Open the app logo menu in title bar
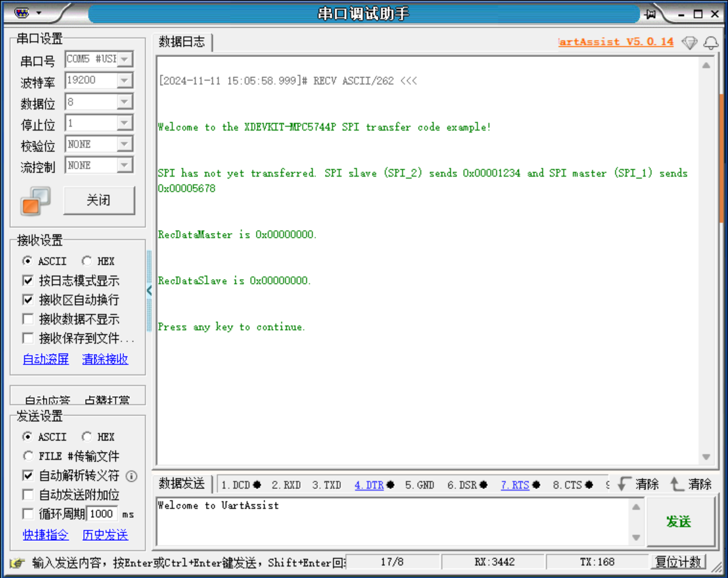The width and height of the screenshot is (728, 578). pyautogui.click(x=22, y=13)
